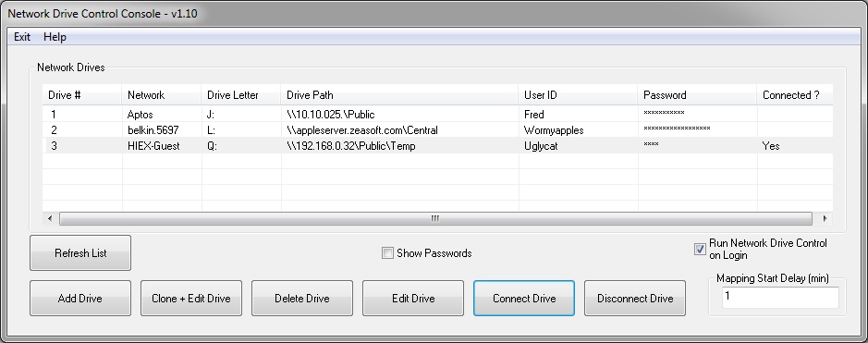Click the horizontal scrollbar thumb
The width and height of the screenshot is (868, 343).
[435, 218]
